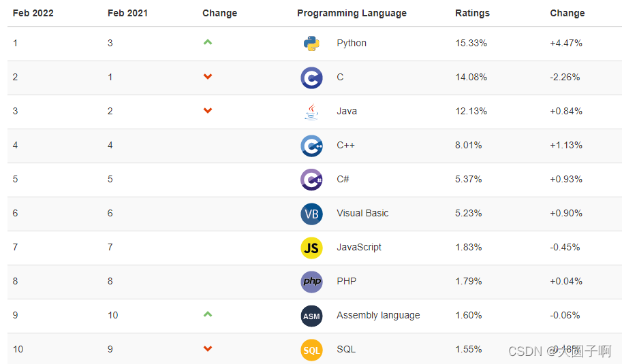This screenshot has height=364, width=622.
Task: Select the ASM Assembly language icon
Action: point(311,316)
